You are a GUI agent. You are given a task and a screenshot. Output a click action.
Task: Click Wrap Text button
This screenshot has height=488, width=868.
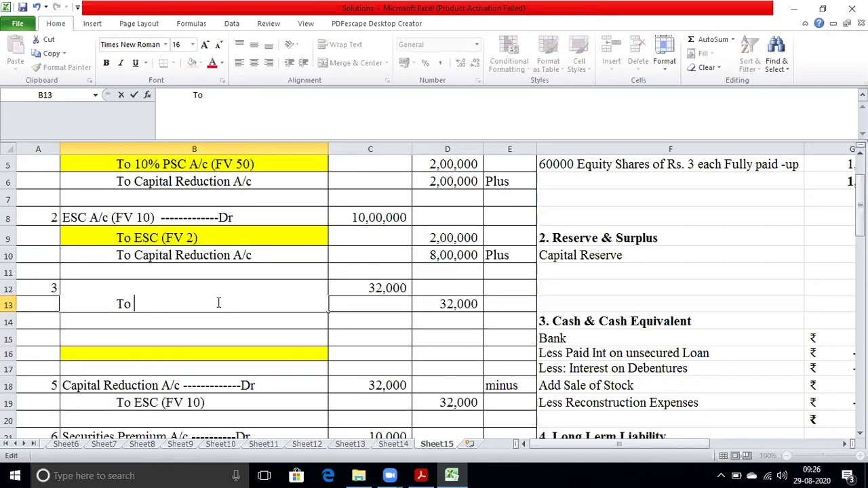(x=340, y=45)
